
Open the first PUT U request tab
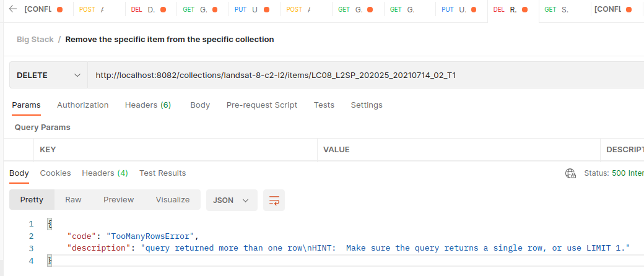pyautogui.click(x=255, y=9)
